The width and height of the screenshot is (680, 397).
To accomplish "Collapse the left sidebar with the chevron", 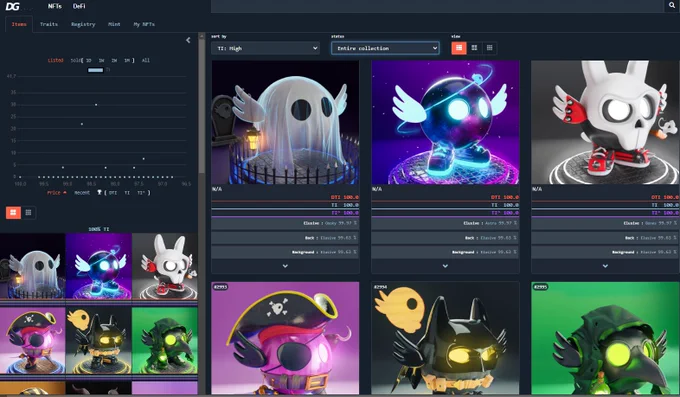I will (x=188, y=40).
